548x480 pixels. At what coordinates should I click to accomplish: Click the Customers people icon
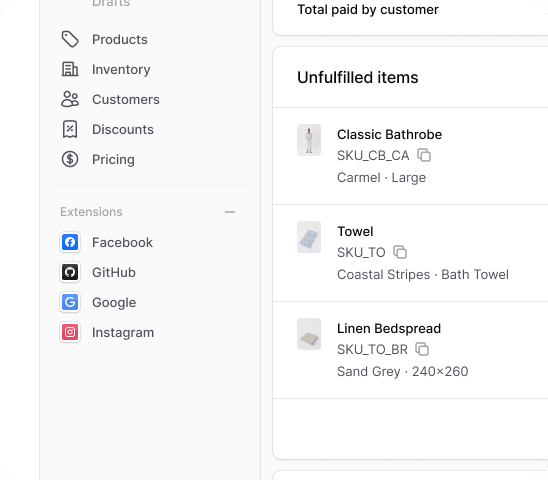[70, 99]
